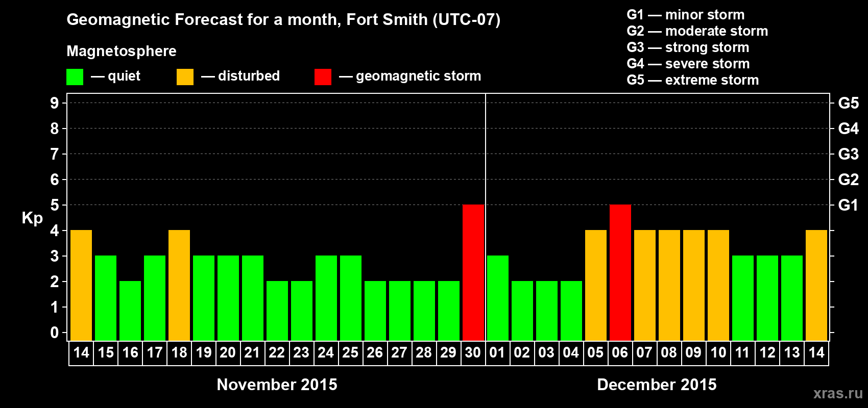The width and height of the screenshot is (868, 408).
Task: Click the date label 13 on the axis
Action: click(x=792, y=352)
